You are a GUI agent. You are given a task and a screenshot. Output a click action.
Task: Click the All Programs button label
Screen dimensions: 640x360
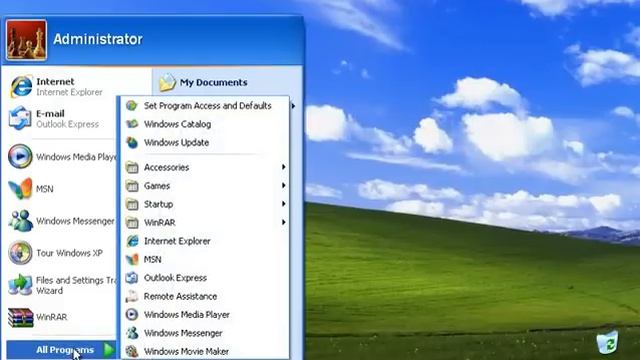pos(65,350)
